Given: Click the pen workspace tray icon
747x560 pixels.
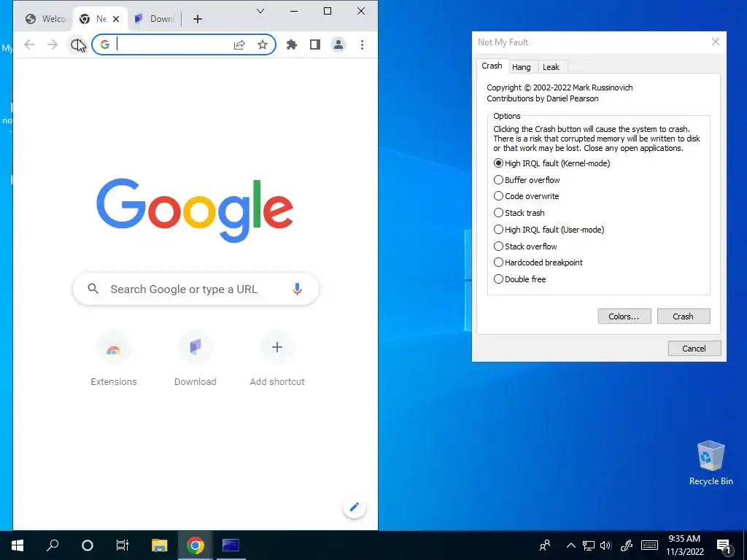Looking at the screenshot, I should click(x=627, y=545).
